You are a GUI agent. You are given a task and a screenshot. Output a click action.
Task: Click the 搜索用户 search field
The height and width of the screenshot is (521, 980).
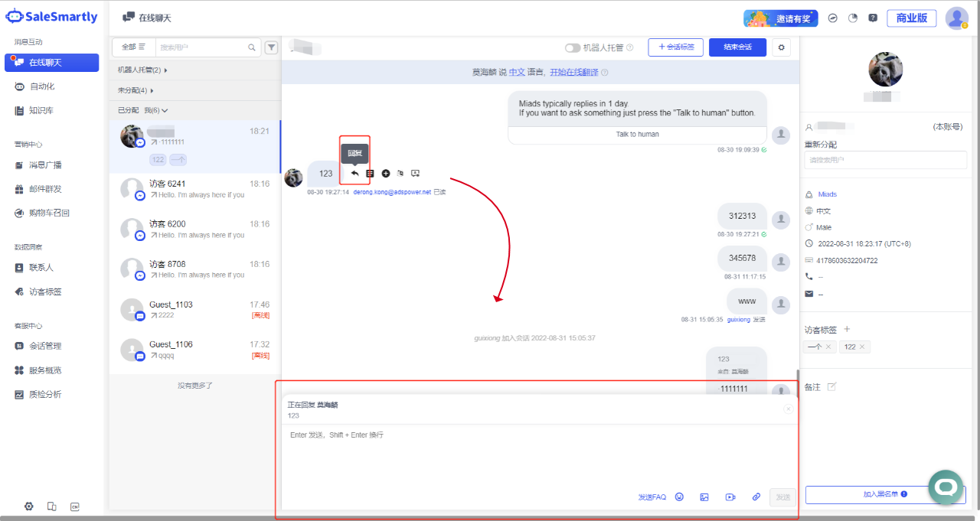coord(202,47)
